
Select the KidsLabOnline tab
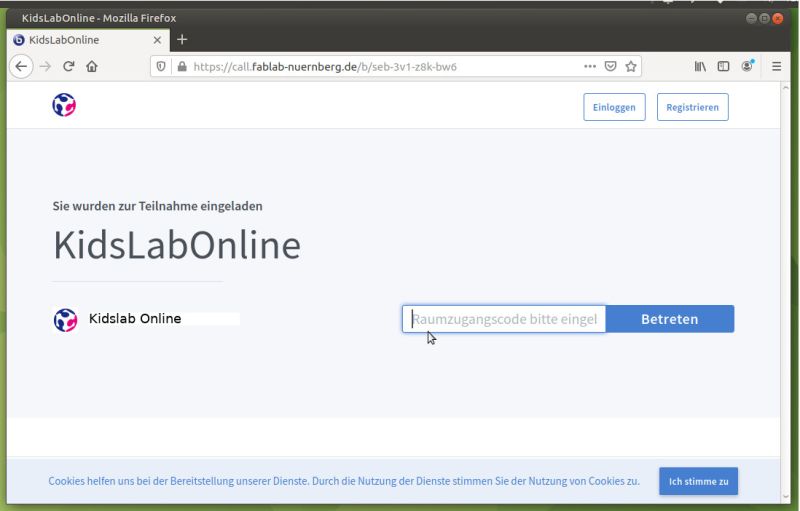point(80,40)
